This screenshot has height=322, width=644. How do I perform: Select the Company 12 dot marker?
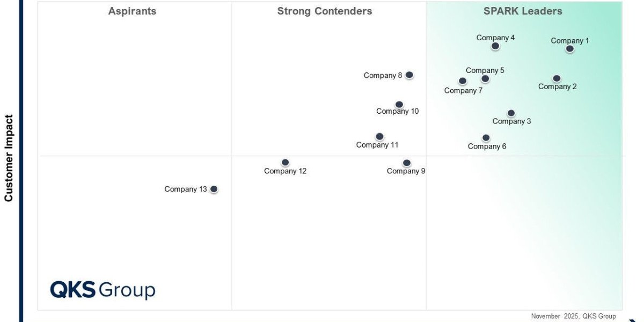pyautogui.click(x=285, y=163)
